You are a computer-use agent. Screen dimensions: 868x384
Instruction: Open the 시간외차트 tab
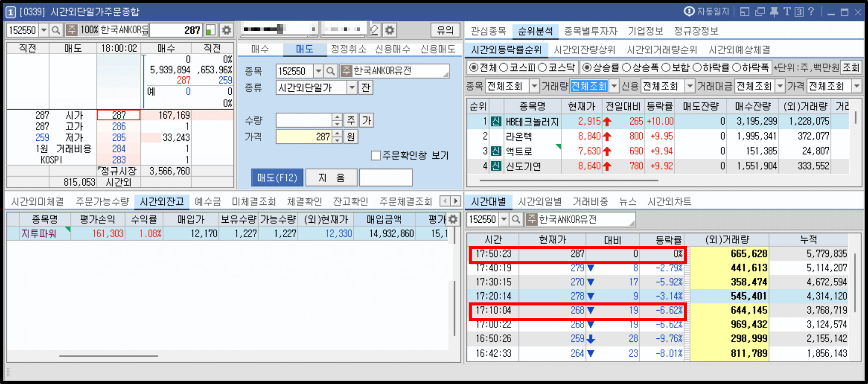(669, 202)
